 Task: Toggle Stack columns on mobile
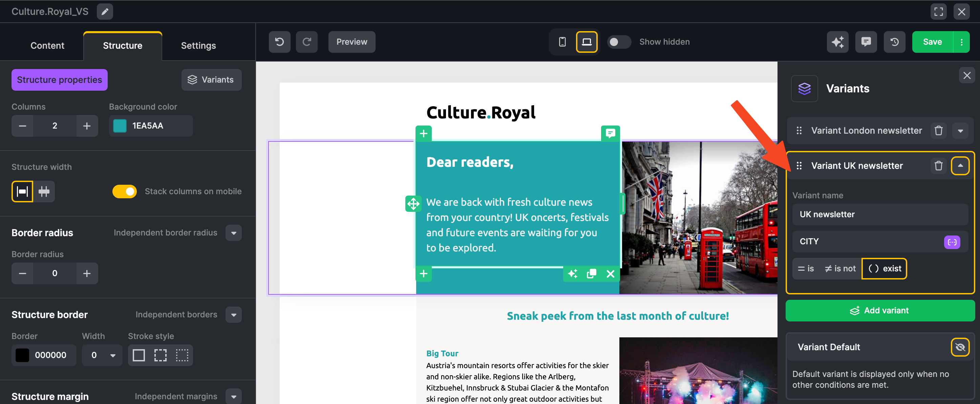coord(124,192)
